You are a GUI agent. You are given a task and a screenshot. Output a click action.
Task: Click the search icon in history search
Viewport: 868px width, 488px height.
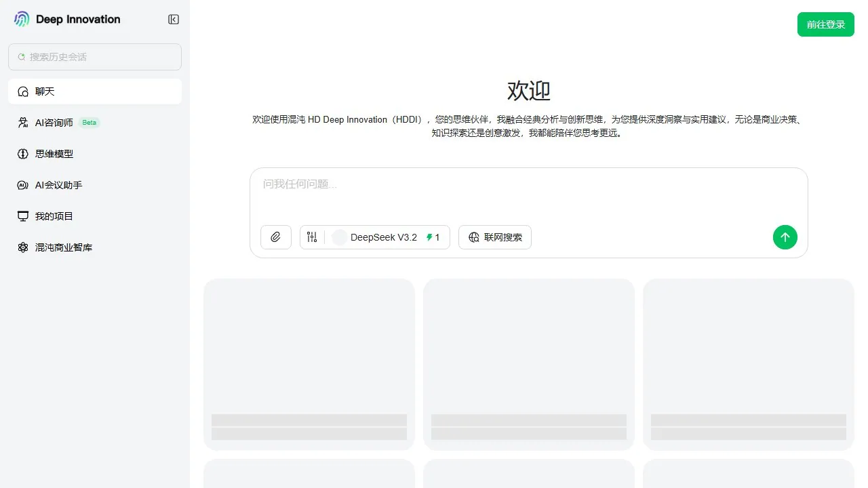22,57
